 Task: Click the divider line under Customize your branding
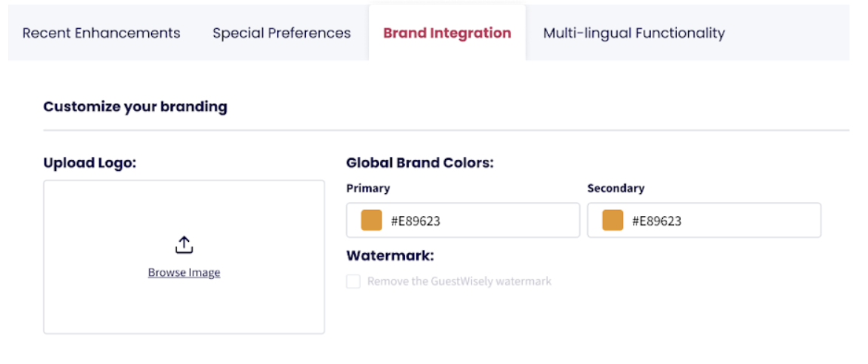(446, 130)
